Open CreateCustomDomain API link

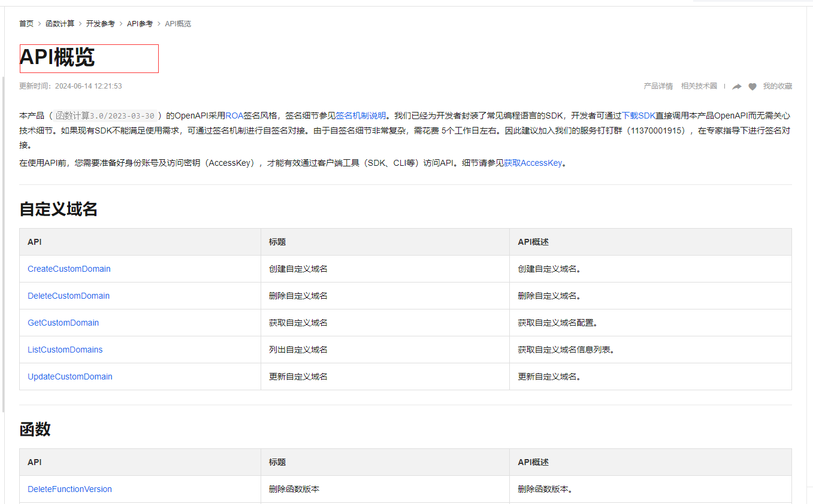pyautogui.click(x=69, y=269)
